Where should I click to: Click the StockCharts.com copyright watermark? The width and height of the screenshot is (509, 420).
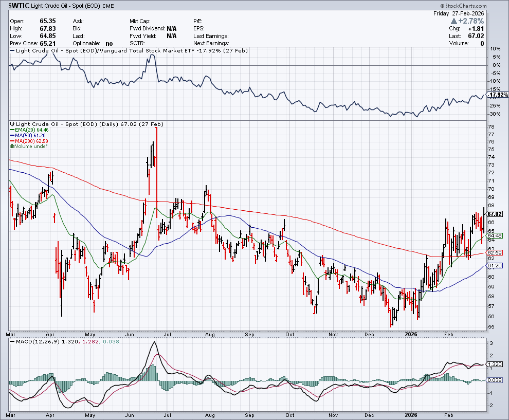(x=479, y=5)
